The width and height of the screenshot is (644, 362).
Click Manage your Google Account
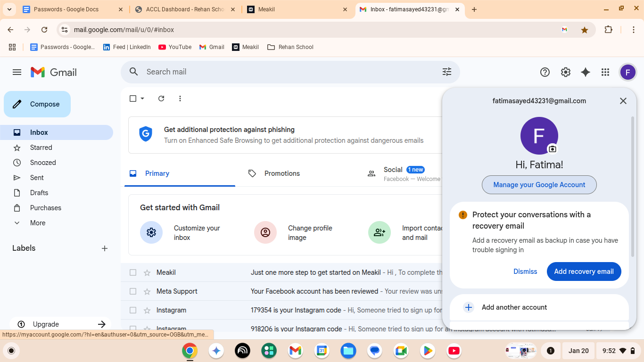coord(539,185)
